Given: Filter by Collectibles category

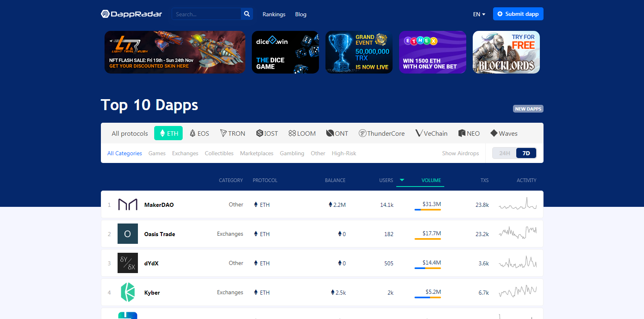Looking at the screenshot, I should click(219, 153).
